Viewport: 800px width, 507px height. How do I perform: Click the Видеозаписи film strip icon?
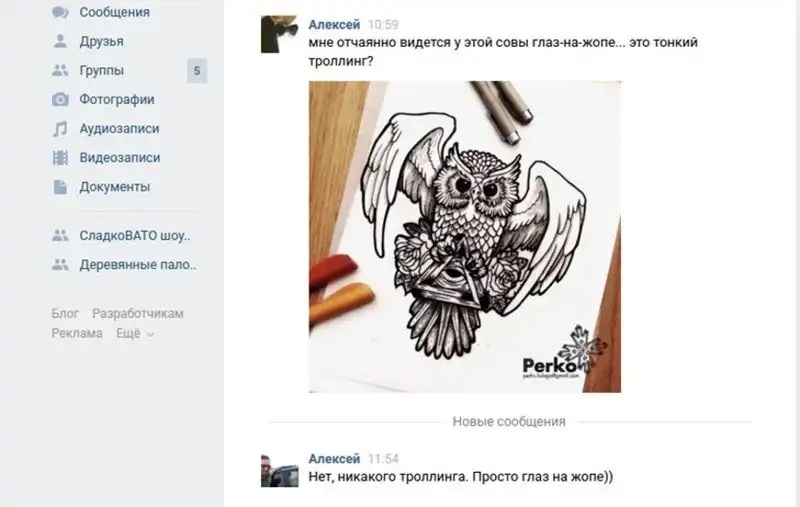click(60, 158)
